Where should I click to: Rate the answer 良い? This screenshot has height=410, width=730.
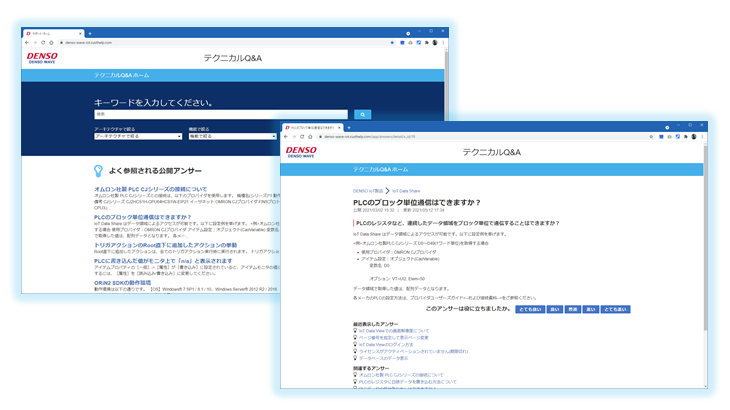click(x=554, y=309)
